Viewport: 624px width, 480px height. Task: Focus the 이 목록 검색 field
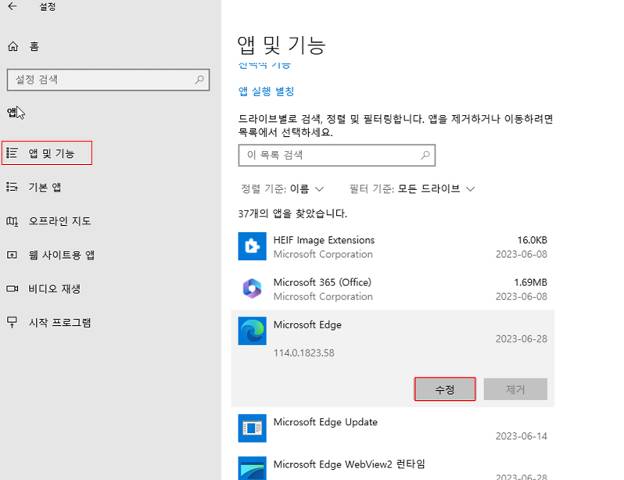[x=337, y=155]
